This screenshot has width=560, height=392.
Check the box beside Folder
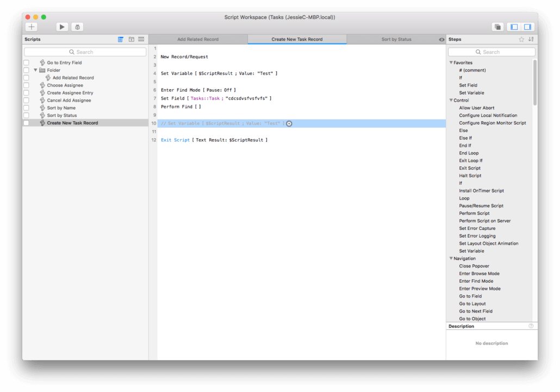click(27, 70)
